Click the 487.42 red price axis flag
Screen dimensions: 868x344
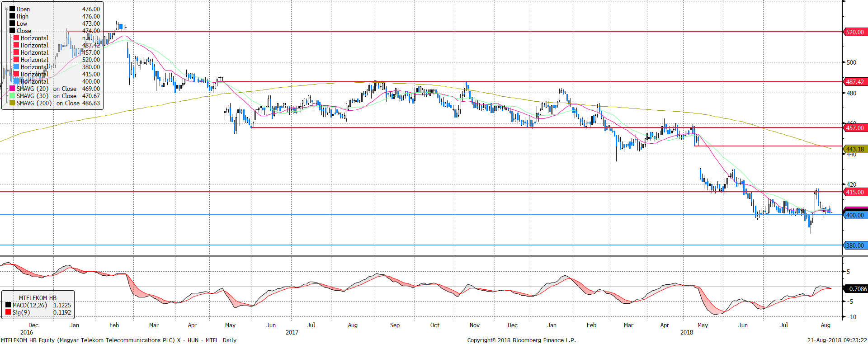tap(855, 82)
